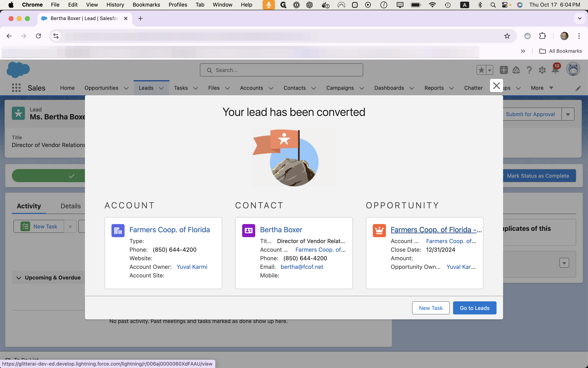Expand the Opportunities tab chevron
Image resolution: width=588 pixels, height=368 pixels.
coord(126,88)
